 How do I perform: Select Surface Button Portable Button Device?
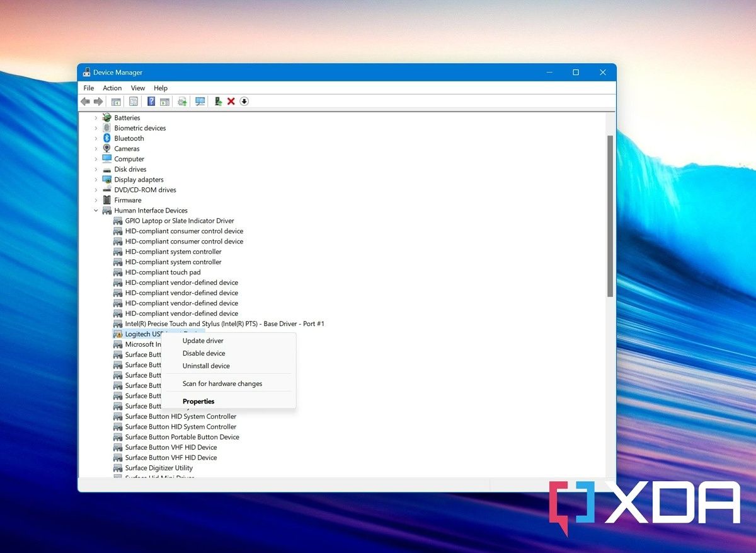pyautogui.click(x=182, y=437)
